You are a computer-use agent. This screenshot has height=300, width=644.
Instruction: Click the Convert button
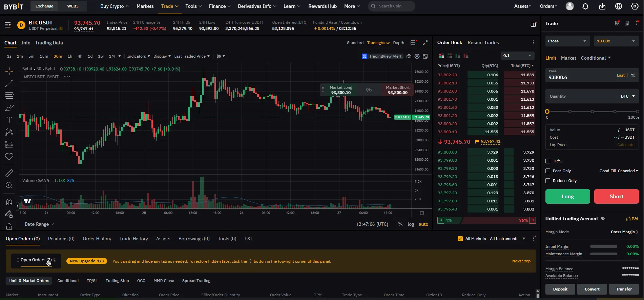[592, 289]
